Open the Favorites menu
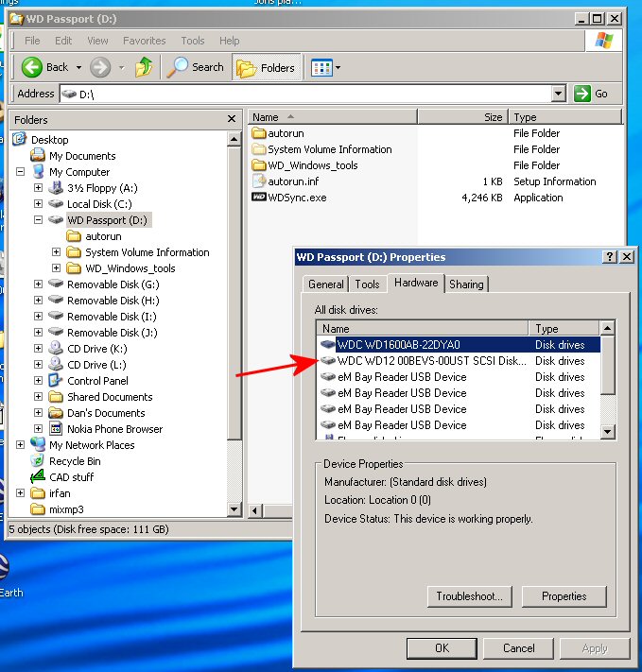This screenshot has height=672, width=642. [145, 41]
